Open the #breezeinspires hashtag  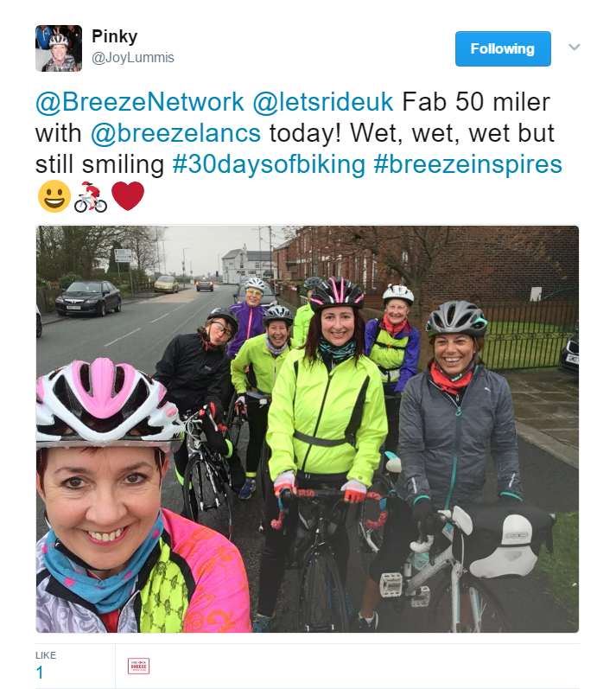coord(467,164)
